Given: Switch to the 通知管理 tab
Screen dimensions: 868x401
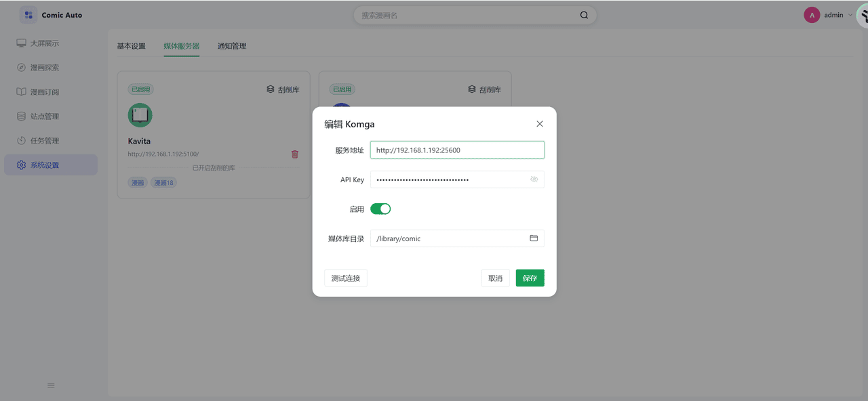Looking at the screenshot, I should [x=232, y=46].
